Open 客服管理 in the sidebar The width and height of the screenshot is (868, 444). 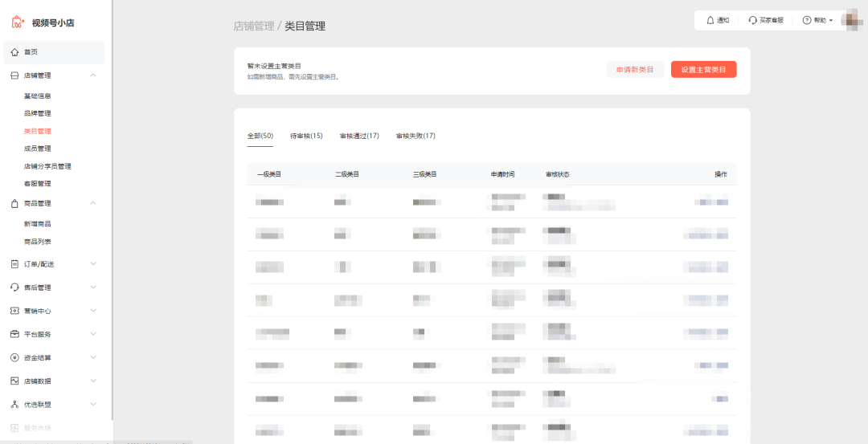(38, 184)
